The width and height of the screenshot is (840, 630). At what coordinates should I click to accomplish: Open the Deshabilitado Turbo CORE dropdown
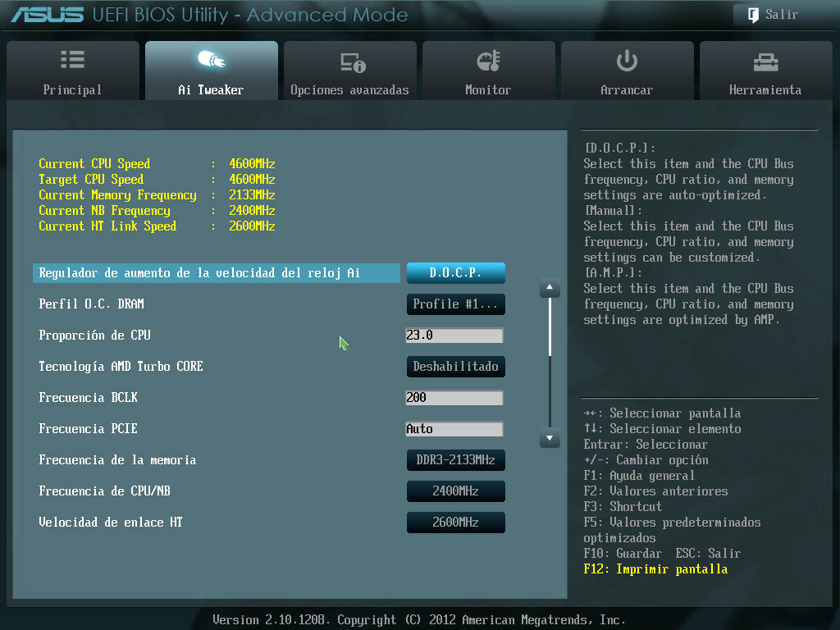(x=456, y=367)
